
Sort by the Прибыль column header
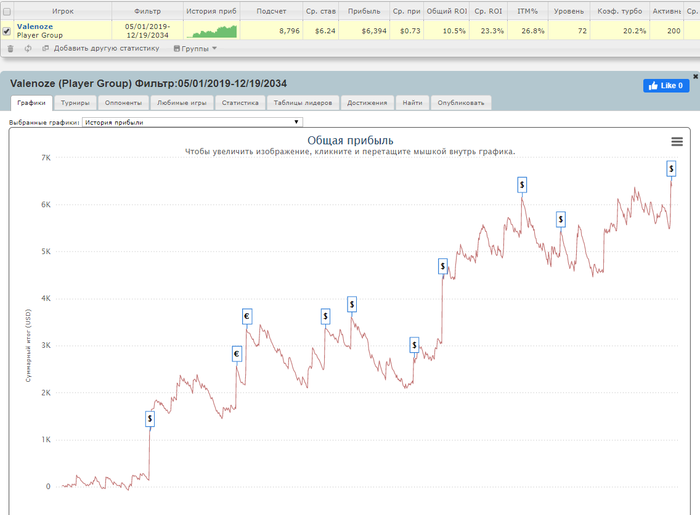(364, 11)
